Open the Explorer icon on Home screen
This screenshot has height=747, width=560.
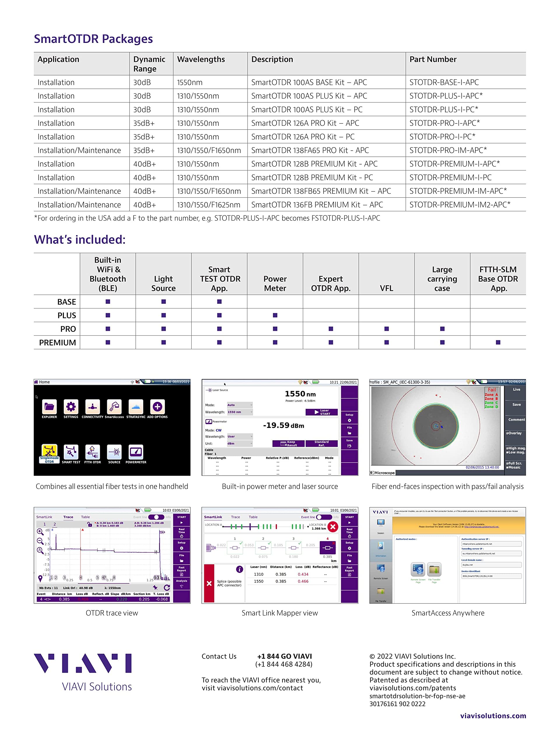49,406
